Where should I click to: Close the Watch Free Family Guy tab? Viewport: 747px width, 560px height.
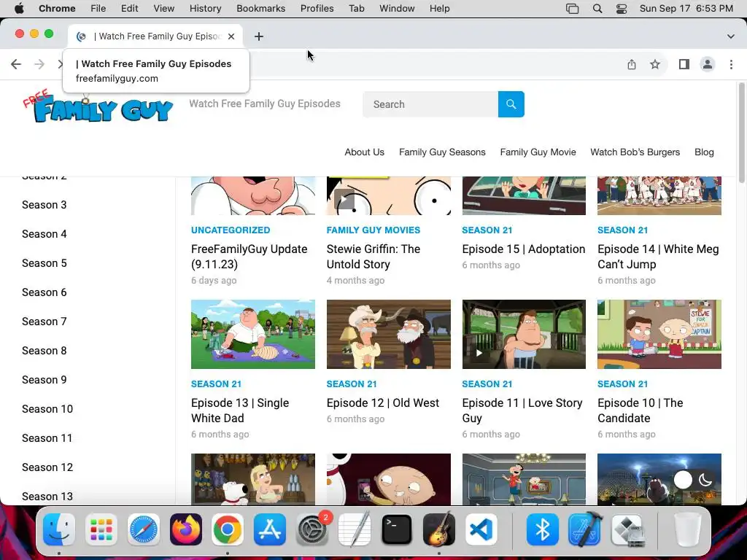tap(231, 36)
